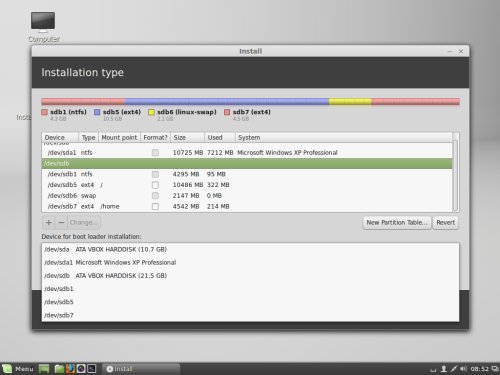
Task: Click the Mount point column header
Action: click(119, 137)
